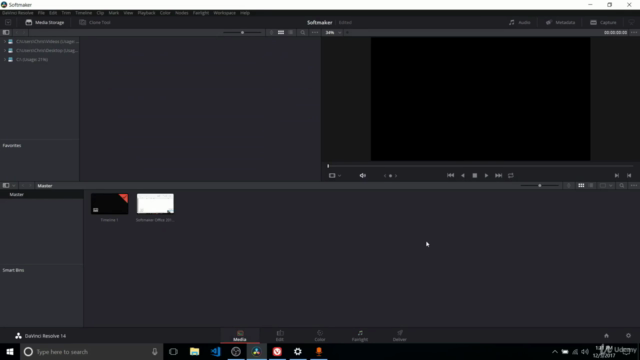Open the File menu
The image size is (640, 360).
click(x=41, y=13)
